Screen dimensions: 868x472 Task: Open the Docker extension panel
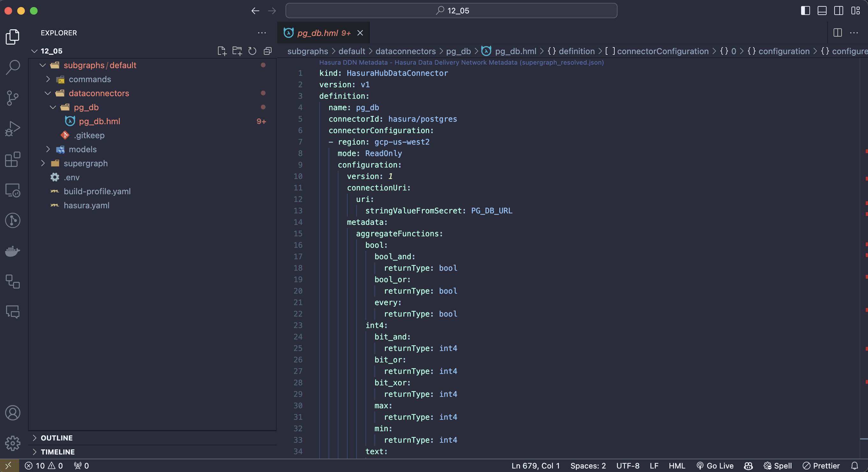[x=12, y=251]
